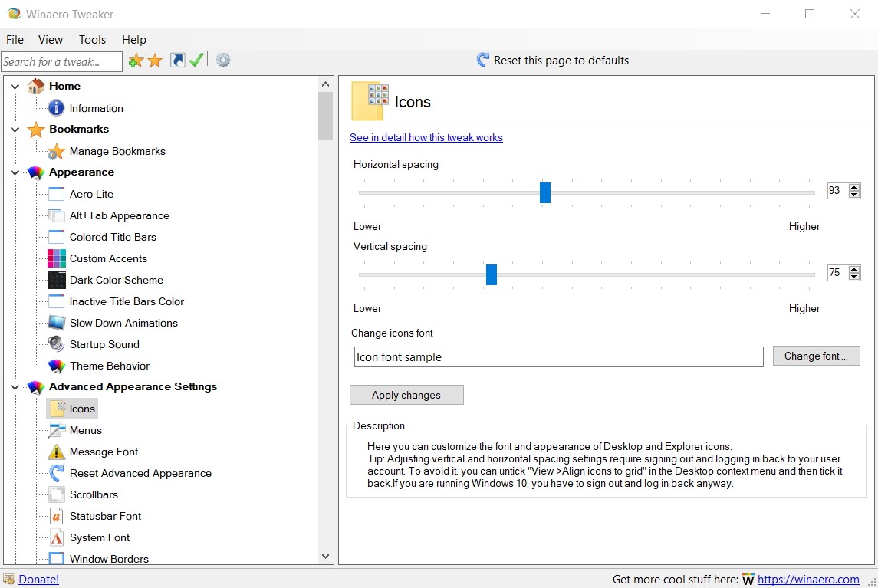Screen dimensions: 878x588
Task: Click the Theme Behavior color fan icon
Action: pyautogui.click(x=57, y=366)
